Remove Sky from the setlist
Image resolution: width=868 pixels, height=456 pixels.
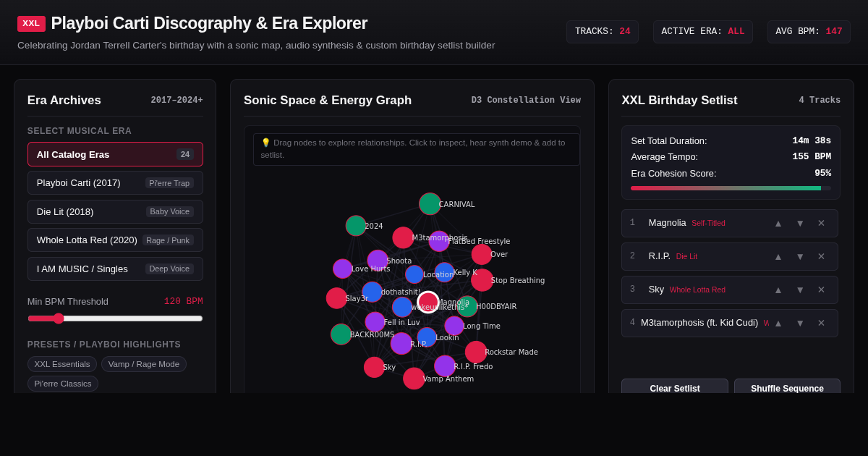point(821,290)
